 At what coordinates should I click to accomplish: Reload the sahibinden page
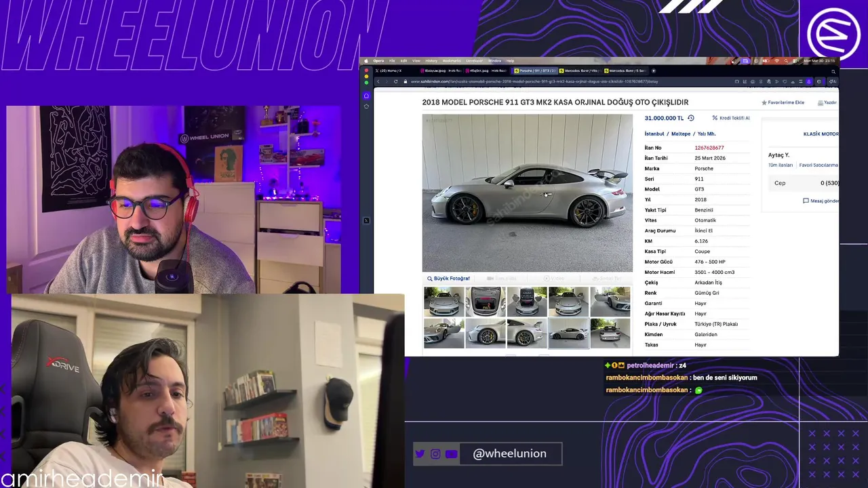(x=395, y=81)
